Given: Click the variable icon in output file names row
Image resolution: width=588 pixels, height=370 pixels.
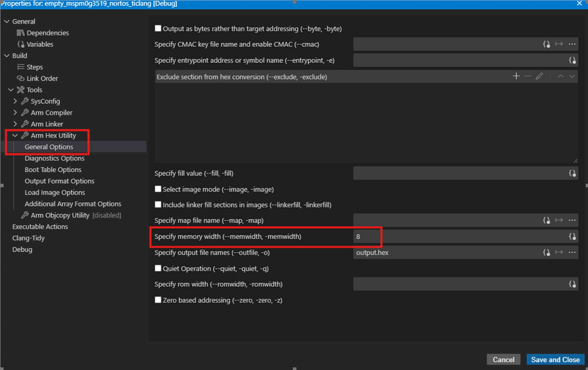Looking at the screenshot, I should point(546,252).
